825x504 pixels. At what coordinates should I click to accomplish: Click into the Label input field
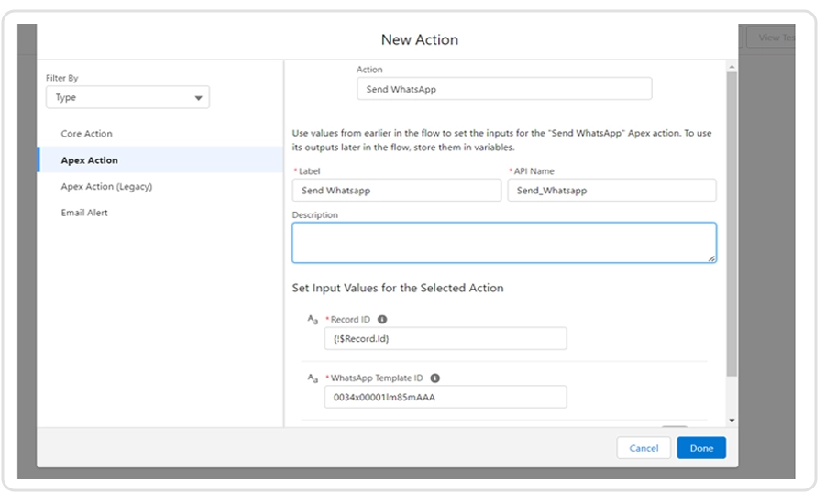[396, 191]
